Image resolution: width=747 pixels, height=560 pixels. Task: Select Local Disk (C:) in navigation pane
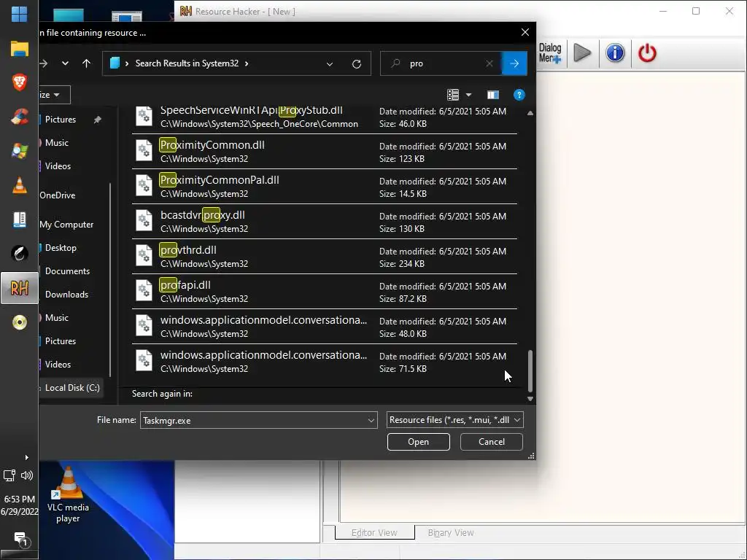[x=71, y=388]
